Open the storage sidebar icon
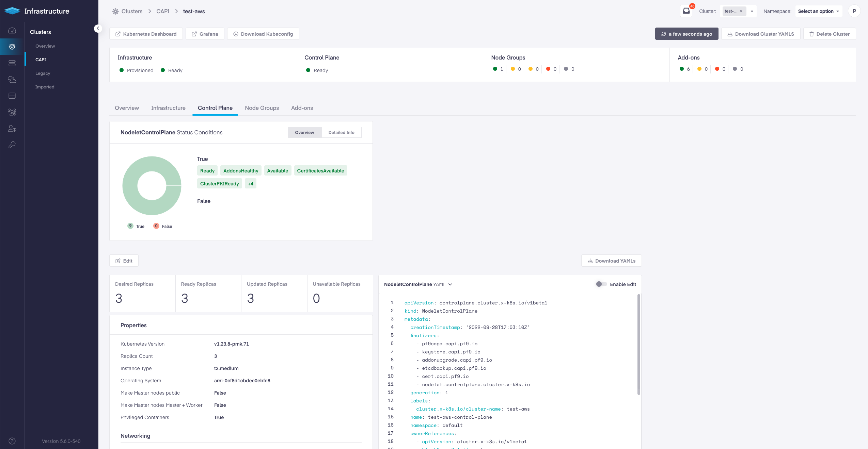The image size is (868, 449). [x=12, y=96]
